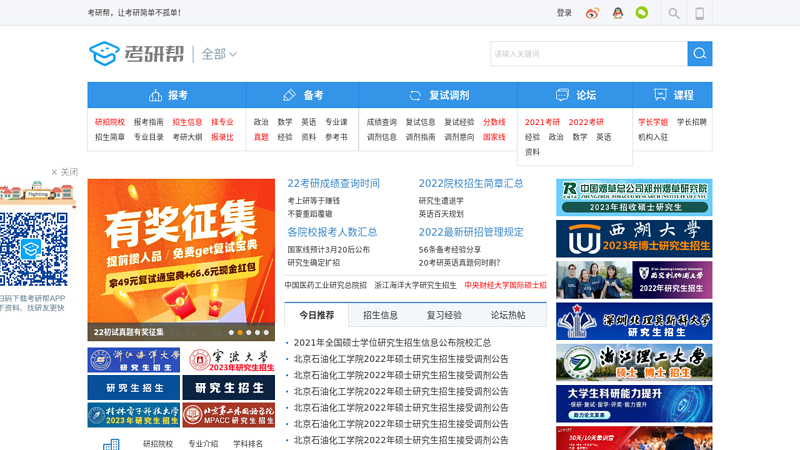The height and width of the screenshot is (450, 800).
Task: Open 大学生科研能力提升 banner
Action: pos(634,404)
